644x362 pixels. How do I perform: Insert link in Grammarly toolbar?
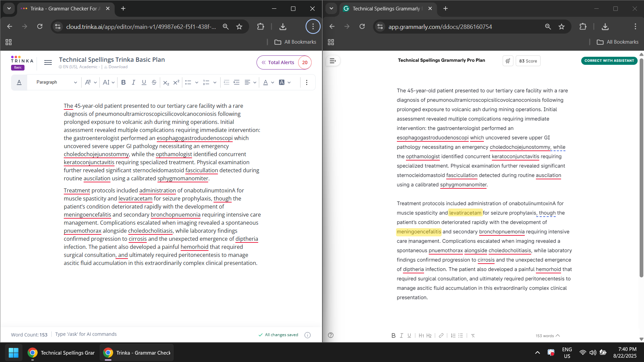coord(441,335)
